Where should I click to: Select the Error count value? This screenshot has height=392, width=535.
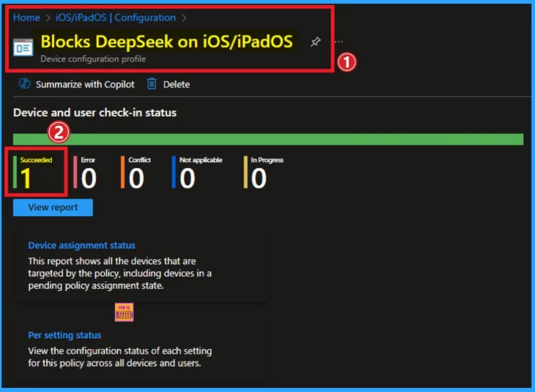pyautogui.click(x=89, y=179)
